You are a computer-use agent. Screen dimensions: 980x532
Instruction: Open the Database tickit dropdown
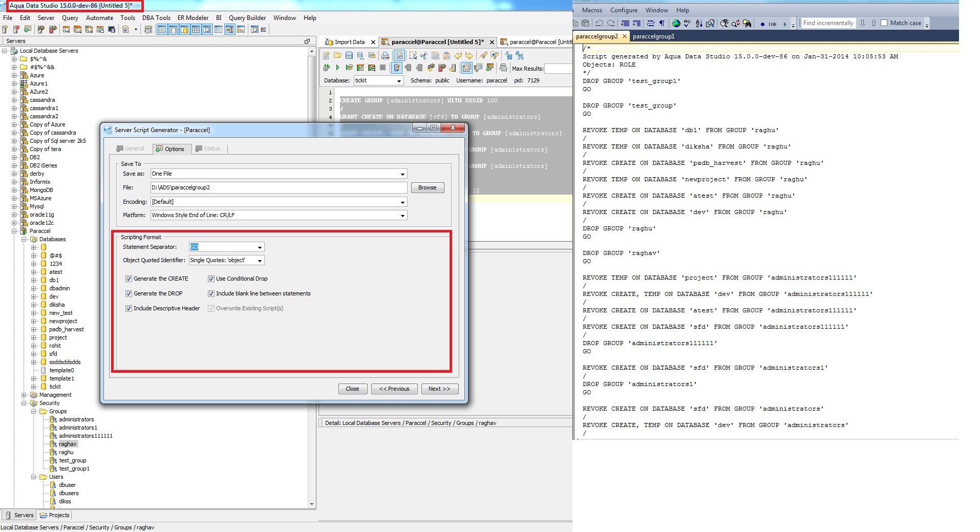pos(399,81)
